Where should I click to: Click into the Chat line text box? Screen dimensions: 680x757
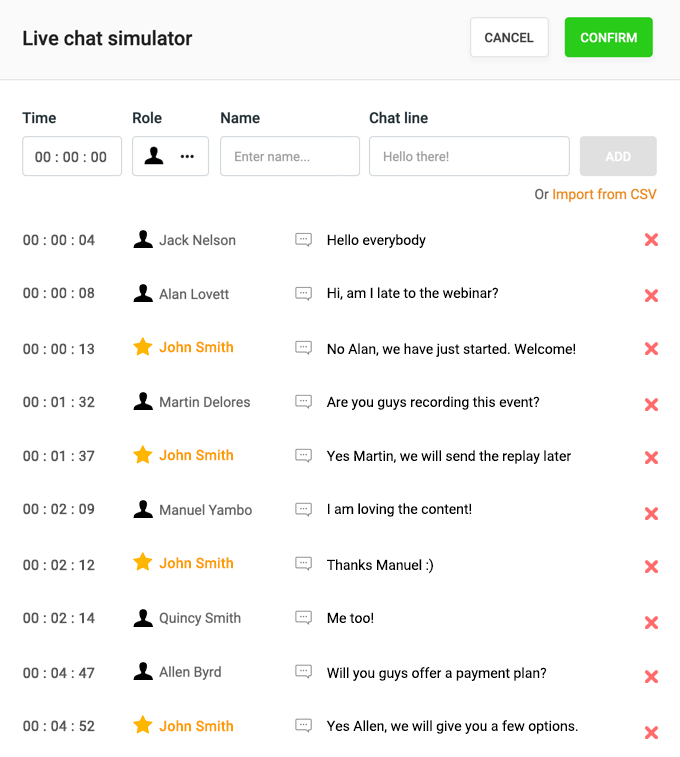[469, 156]
